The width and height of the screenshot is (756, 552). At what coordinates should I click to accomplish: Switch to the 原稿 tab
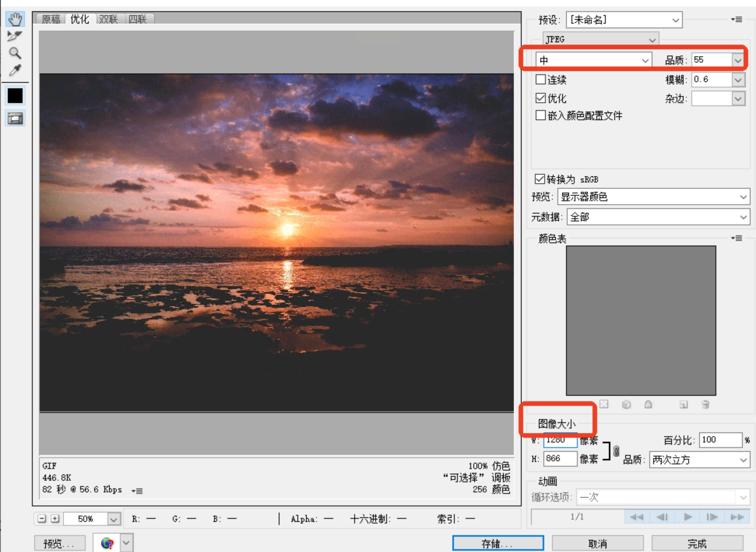coord(51,19)
